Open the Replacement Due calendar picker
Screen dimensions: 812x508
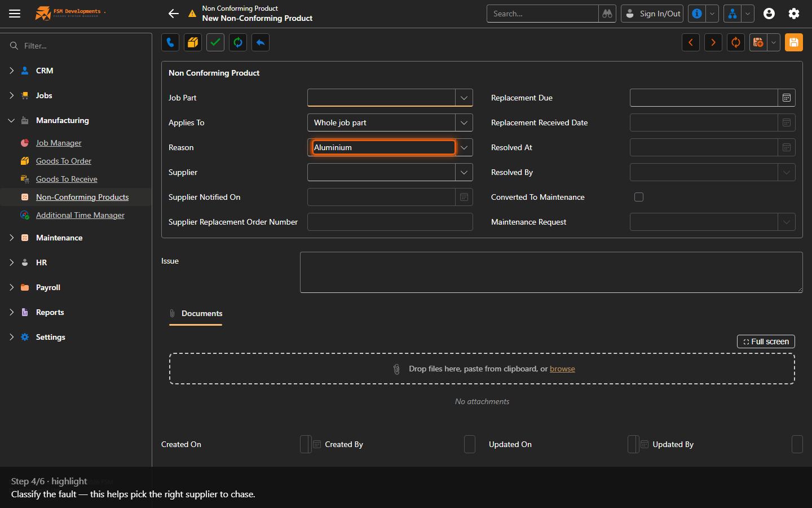pos(787,98)
